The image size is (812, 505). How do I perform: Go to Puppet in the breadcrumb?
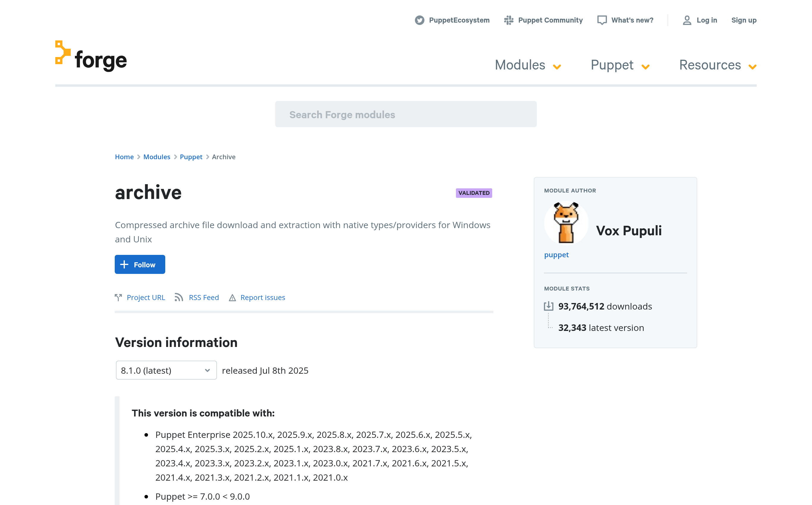[191, 157]
